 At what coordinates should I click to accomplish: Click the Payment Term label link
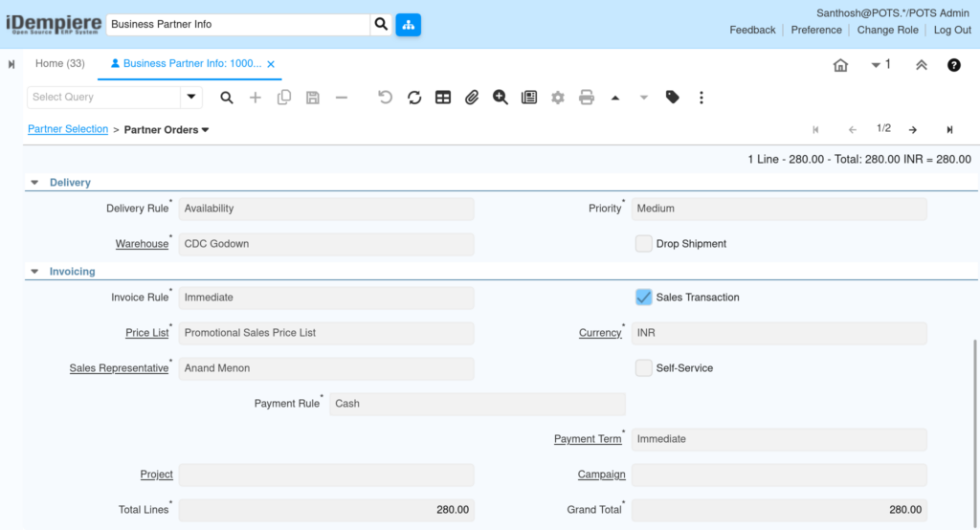point(588,439)
